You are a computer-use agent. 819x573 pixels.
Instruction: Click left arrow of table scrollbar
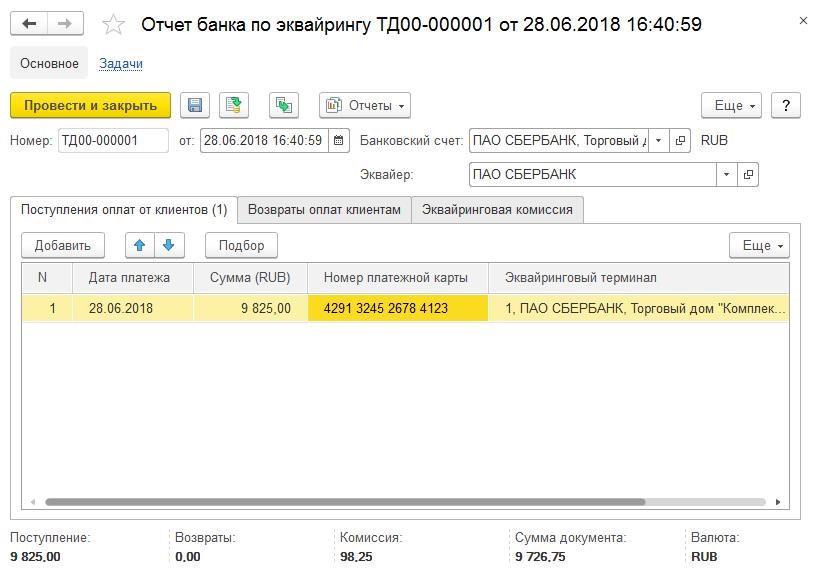tap(33, 502)
